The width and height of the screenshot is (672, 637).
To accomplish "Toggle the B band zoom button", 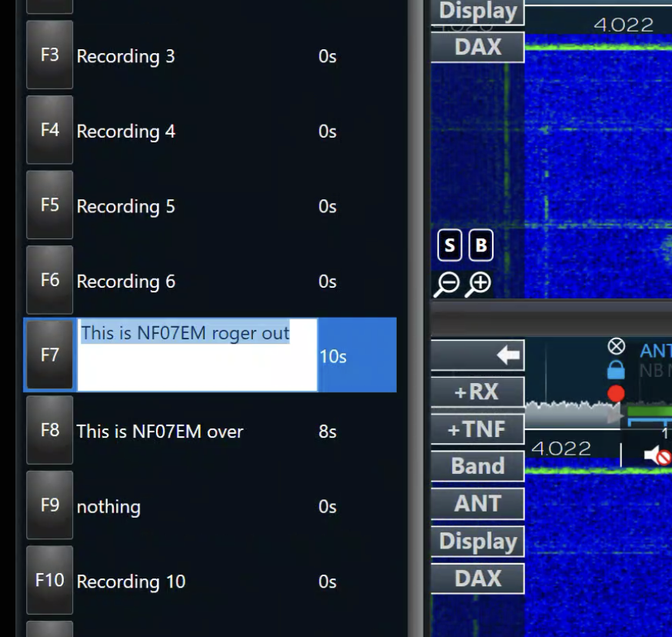I will [481, 245].
